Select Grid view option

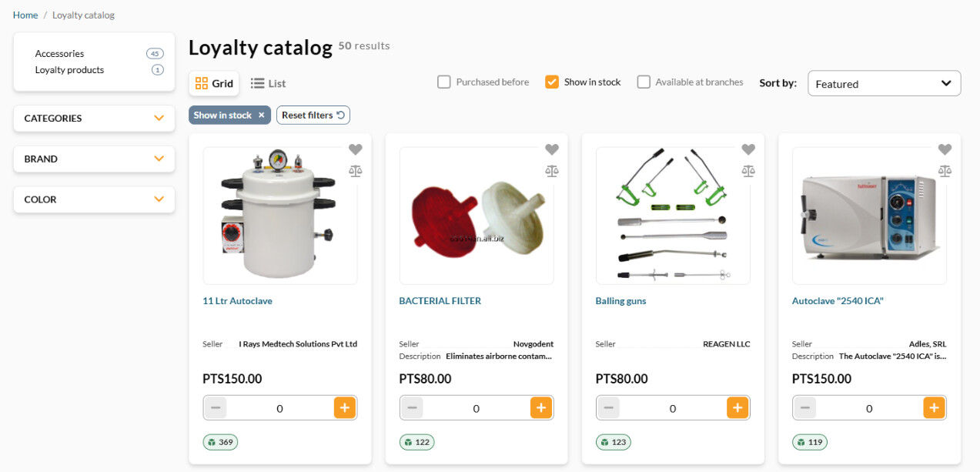click(214, 83)
